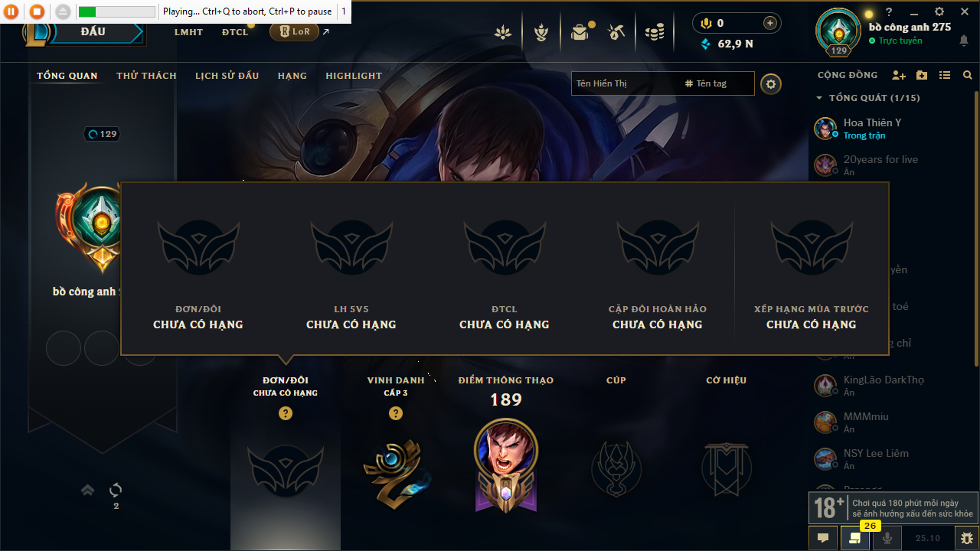
Task: Open the Store coins icon
Action: [x=654, y=32]
